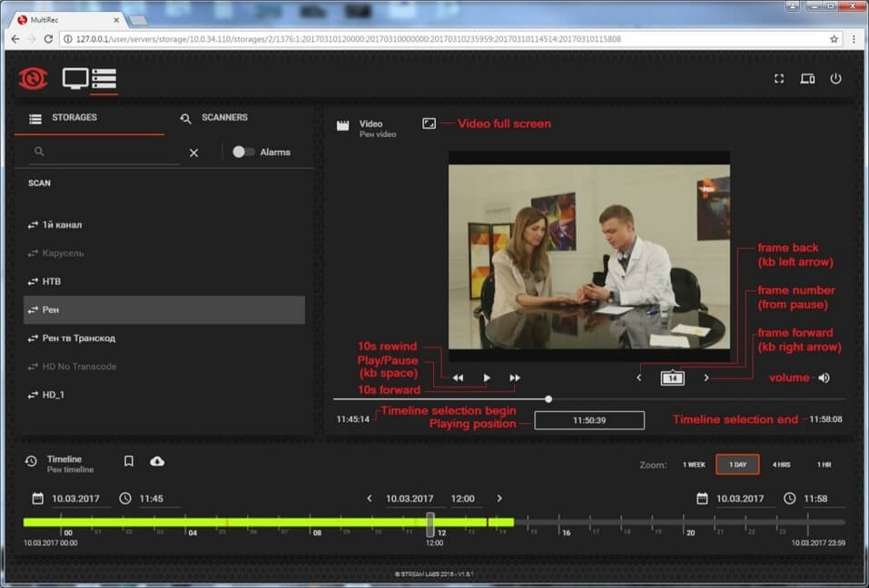Click the video preview frame

pos(589,257)
